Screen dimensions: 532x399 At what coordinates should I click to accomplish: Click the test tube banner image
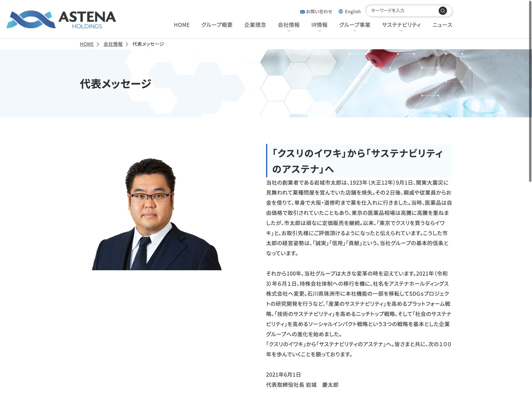click(396, 83)
